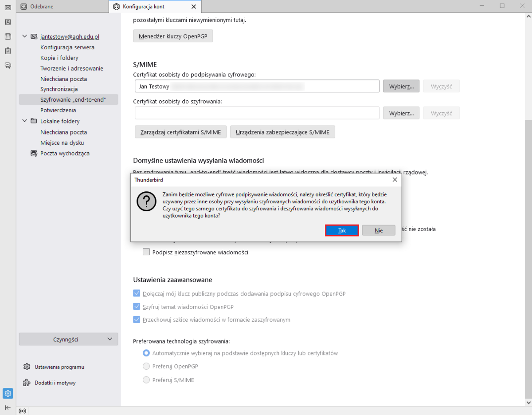The height and width of the screenshot is (415, 532).
Task: Select Konfiguracja serwera in the sidebar
Action: coord(67,47)
